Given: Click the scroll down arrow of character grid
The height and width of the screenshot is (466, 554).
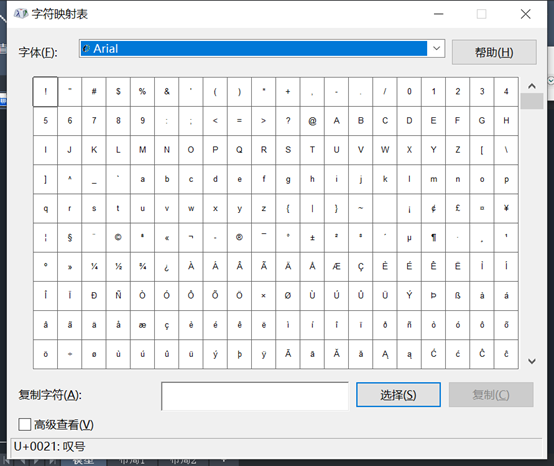Looking at the screenshot, I should pos(532,361).
